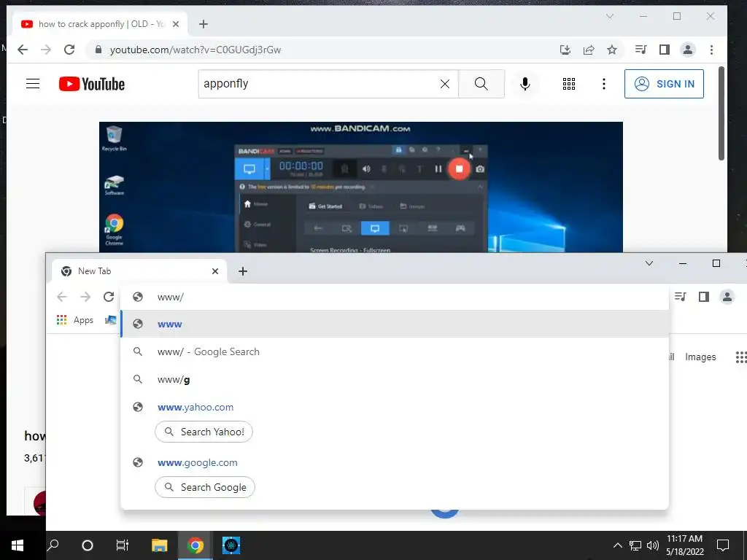Click the Search Google chip

(205, 487)
